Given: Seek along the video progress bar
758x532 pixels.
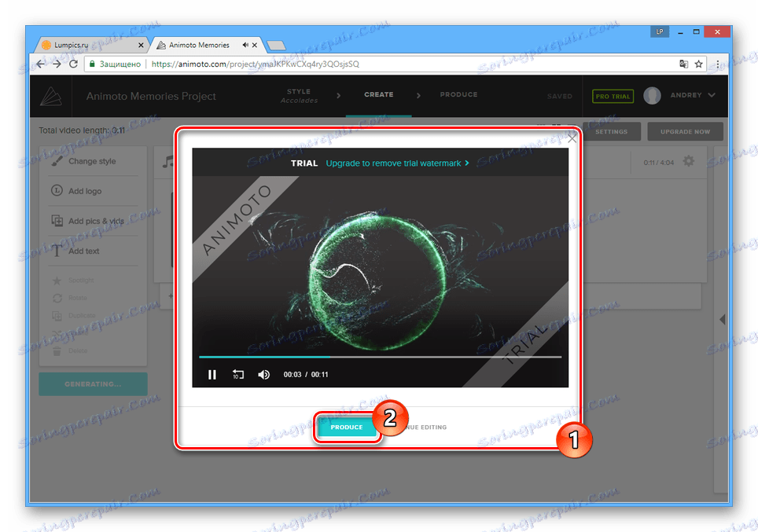Looking at the screenshot, I should (x=380, y=357).
